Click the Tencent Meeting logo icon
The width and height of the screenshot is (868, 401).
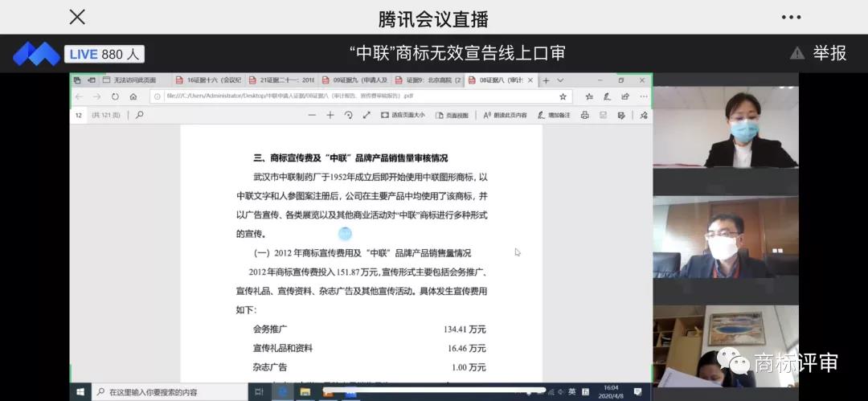(36, 54)
